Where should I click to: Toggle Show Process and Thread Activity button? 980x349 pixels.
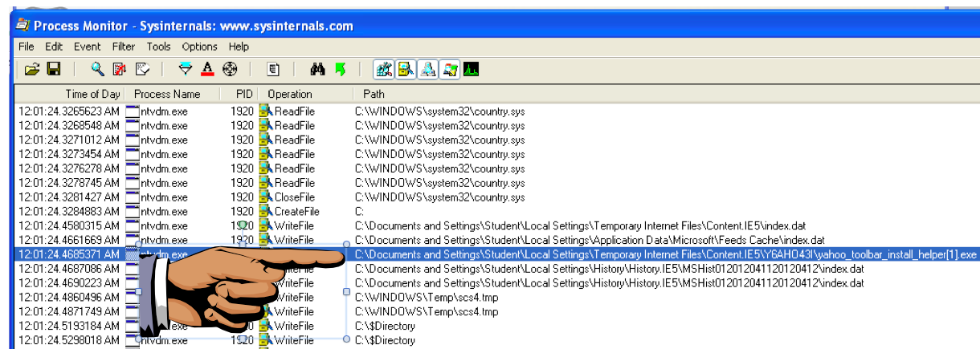tap(449, 70)
